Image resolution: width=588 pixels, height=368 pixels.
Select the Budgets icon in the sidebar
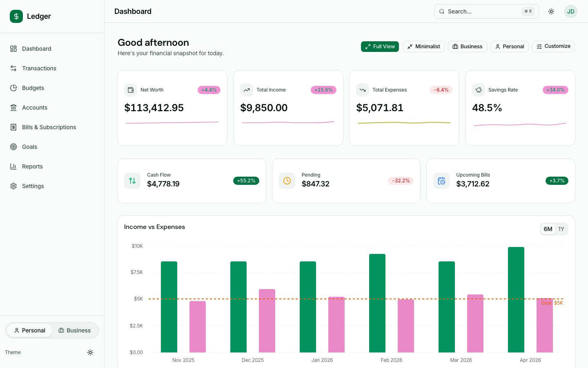(x=13, y=88)
